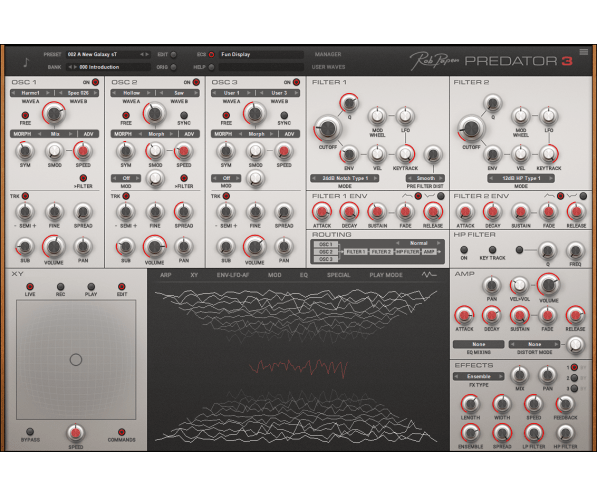Image resolution: width=597 pixels, height=497 pixels.
Task: Enable OSC 2 SYNC
Action: point(184,115)
